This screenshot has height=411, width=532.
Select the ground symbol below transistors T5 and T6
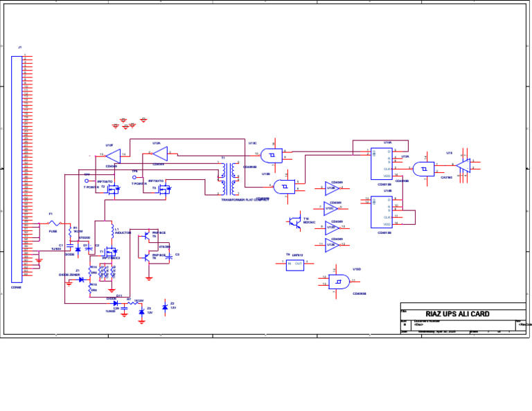coord(149,279)
